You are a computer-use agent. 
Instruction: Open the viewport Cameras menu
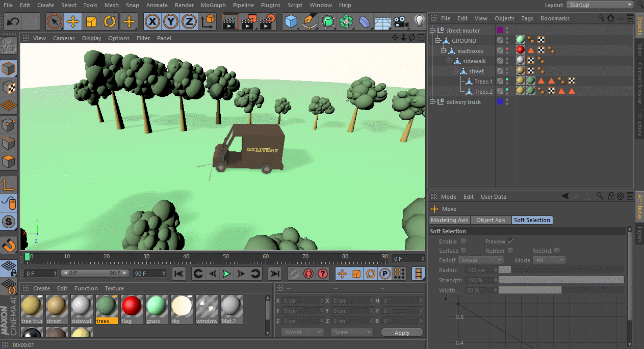(64, 38)
